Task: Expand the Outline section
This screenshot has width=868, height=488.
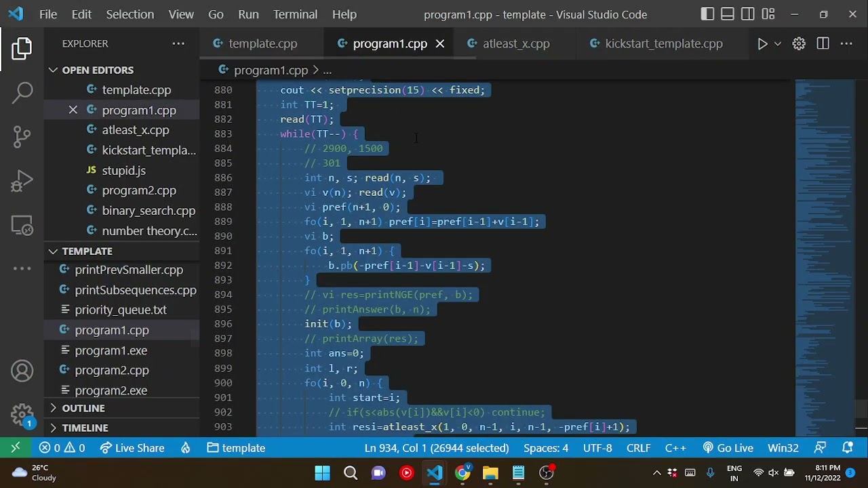Action: [x=122, y=408]
